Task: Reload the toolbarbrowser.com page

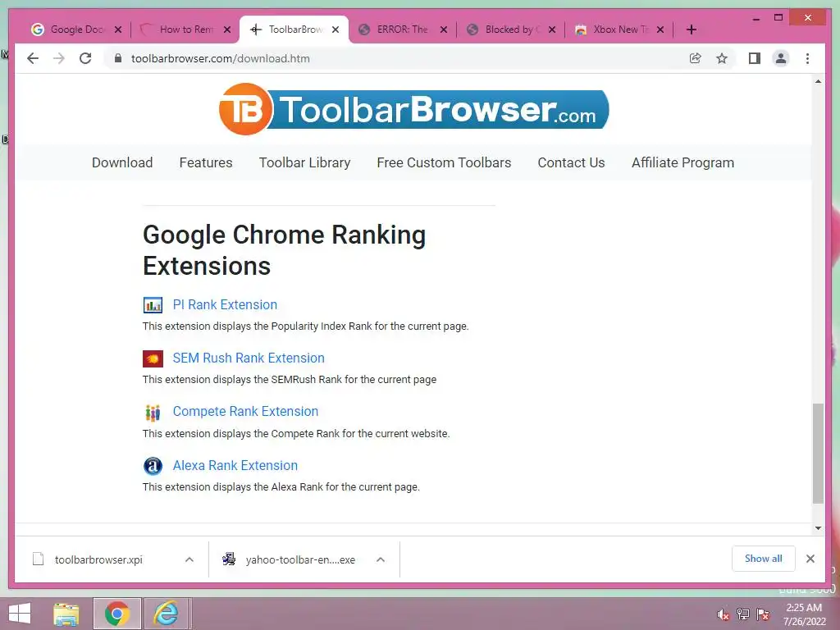Action: click(85, 58)
